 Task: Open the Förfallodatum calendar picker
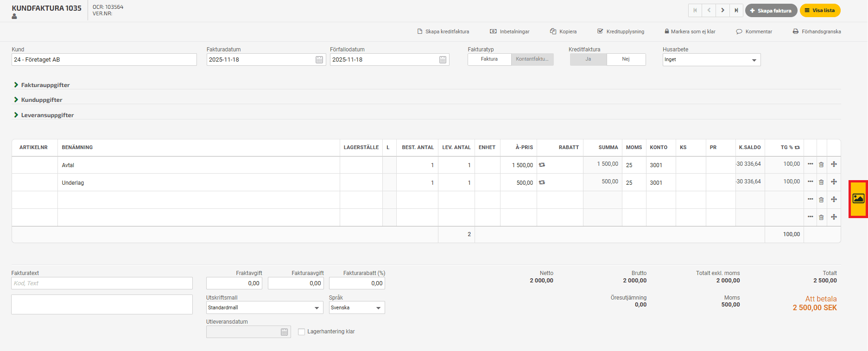click(443, 60)
